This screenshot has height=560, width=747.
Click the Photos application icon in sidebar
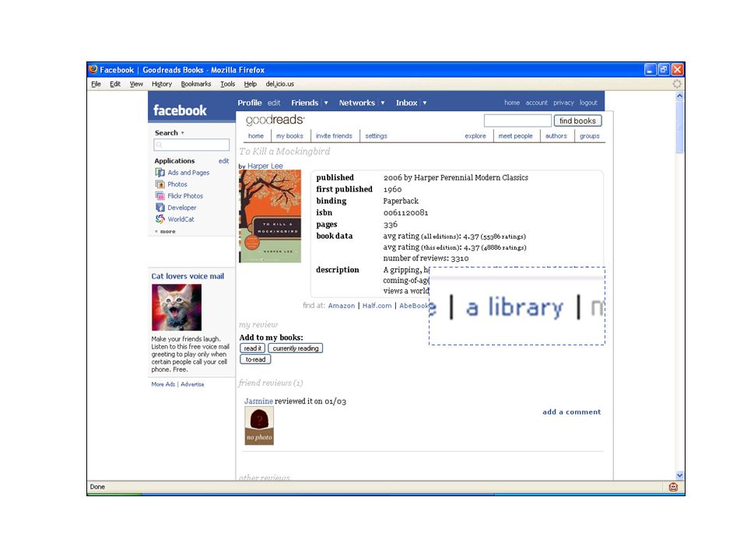tap(160, 184)
